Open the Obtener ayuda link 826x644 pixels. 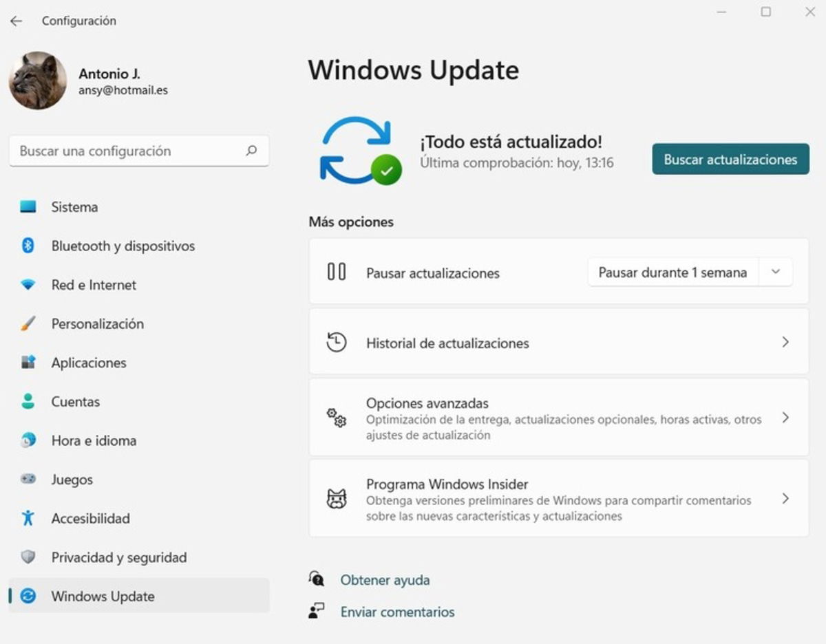coord(385,580)
